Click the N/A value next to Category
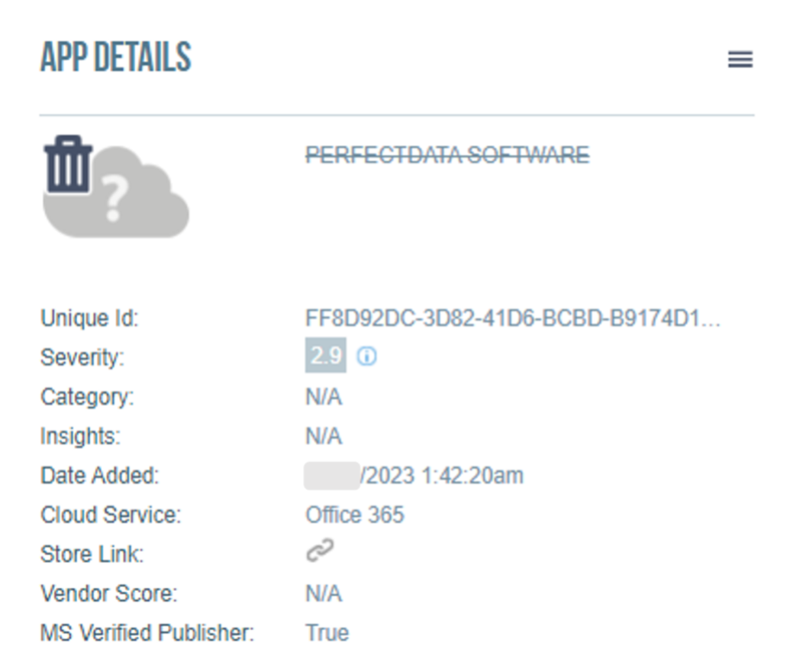 click(324, 397)
